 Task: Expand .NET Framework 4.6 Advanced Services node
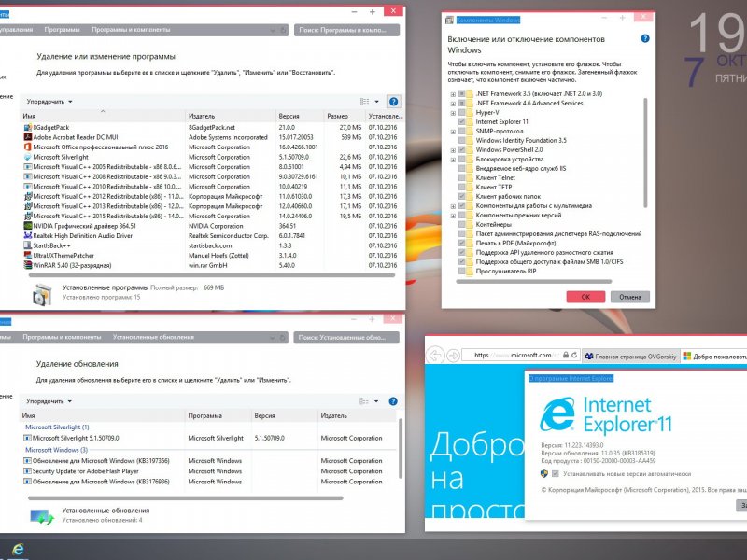(453, 104)
